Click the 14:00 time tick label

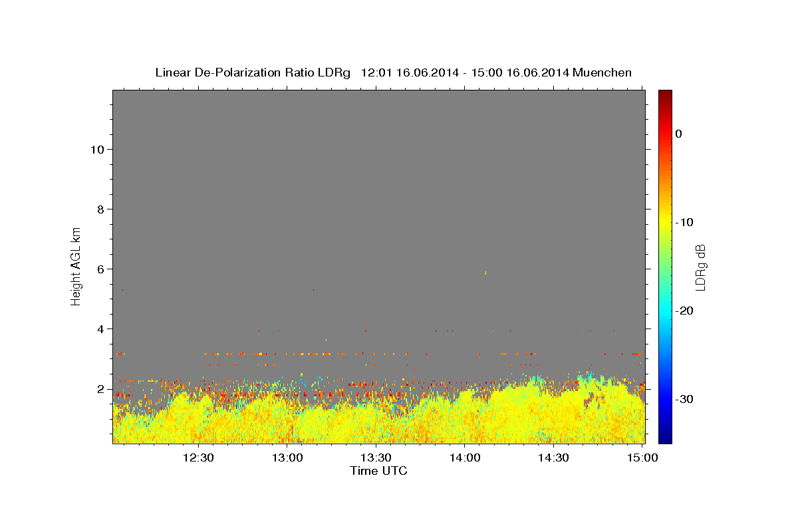[465, 458]
